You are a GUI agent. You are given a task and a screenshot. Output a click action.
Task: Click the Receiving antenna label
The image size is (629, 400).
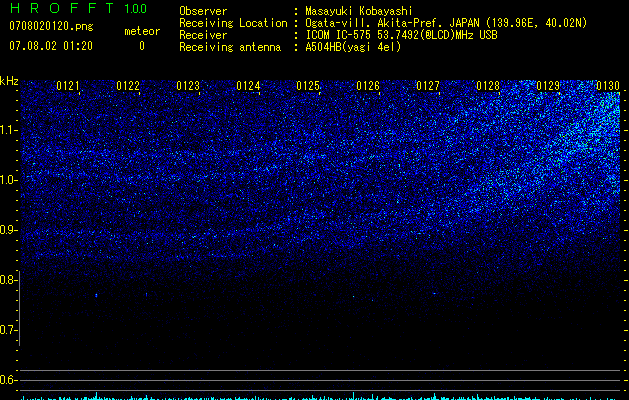coord(230,47)
